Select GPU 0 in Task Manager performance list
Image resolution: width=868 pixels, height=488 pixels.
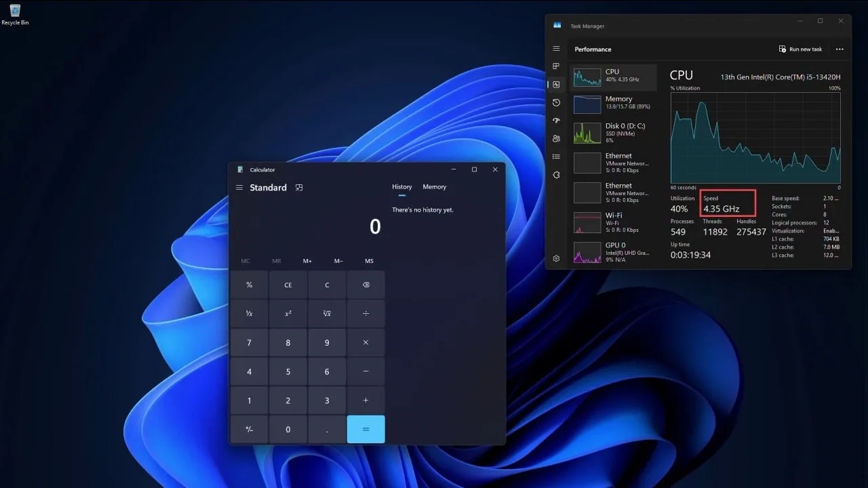click(x=614, y=252)
